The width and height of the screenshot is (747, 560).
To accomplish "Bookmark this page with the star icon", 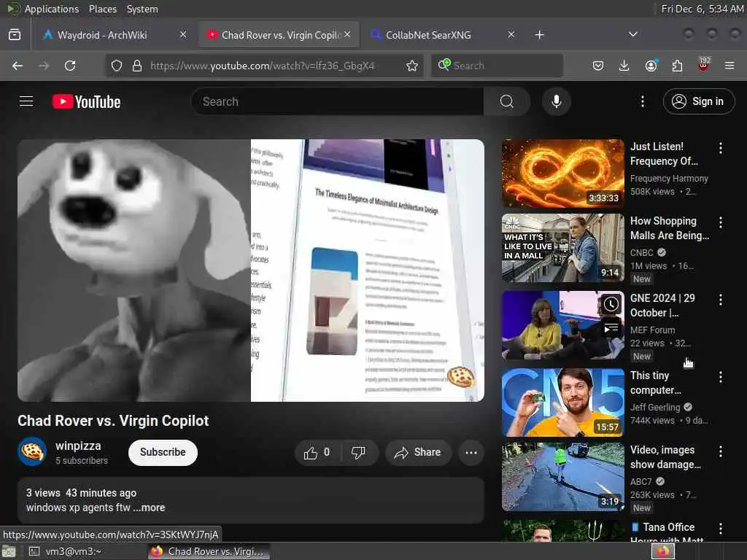I will click(x=412, y=66).
